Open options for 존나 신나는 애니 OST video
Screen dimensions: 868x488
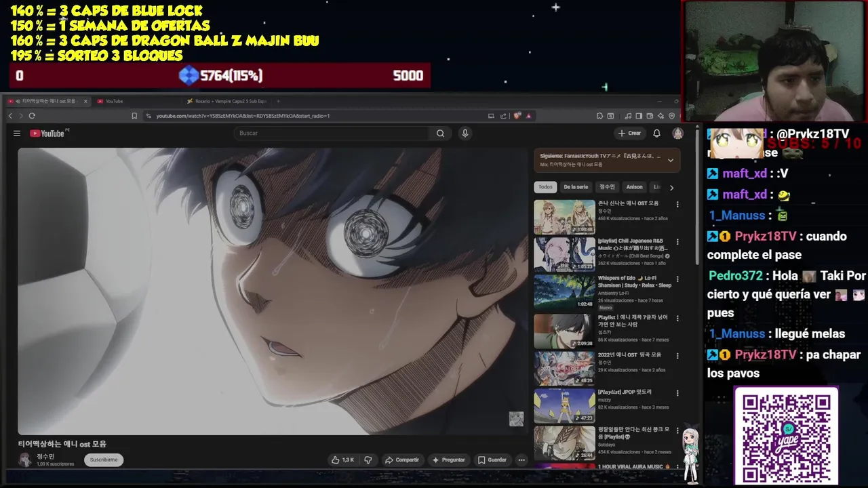(677, 205)
